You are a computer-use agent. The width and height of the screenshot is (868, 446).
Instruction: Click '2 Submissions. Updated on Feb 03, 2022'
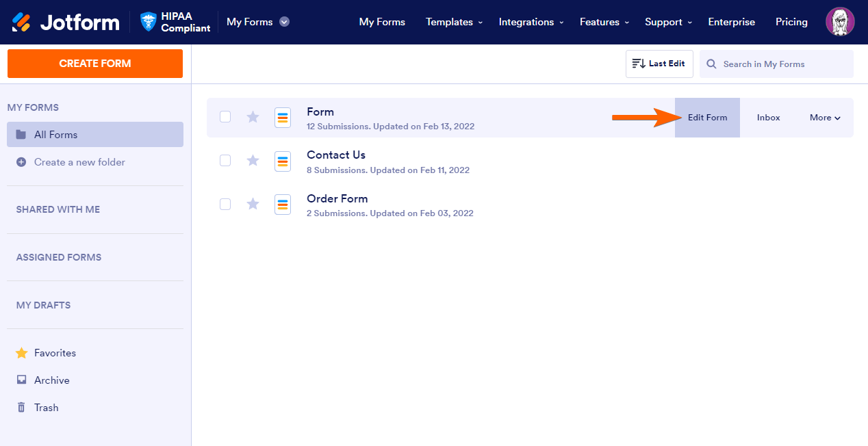click(390, 213)
